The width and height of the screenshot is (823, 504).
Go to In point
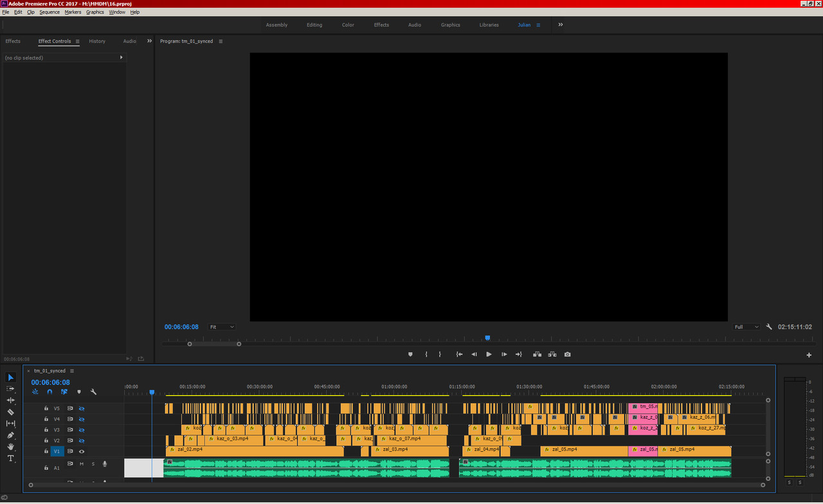(460, 354)
